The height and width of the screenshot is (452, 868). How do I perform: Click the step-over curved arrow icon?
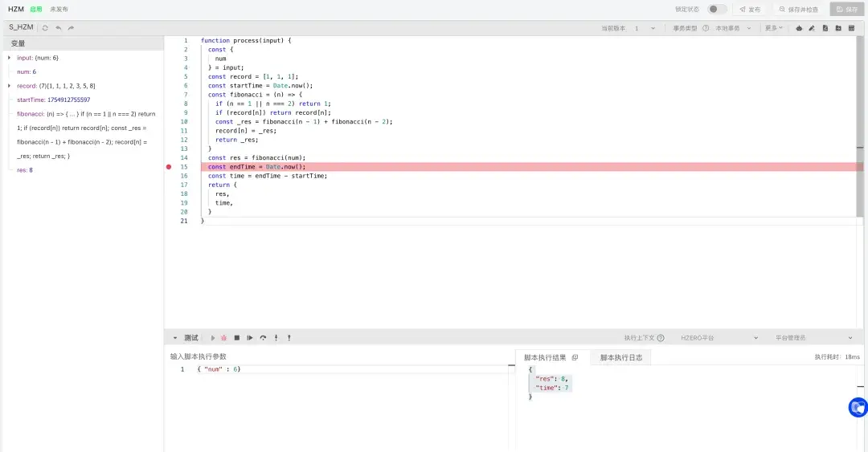coord(263,338)
